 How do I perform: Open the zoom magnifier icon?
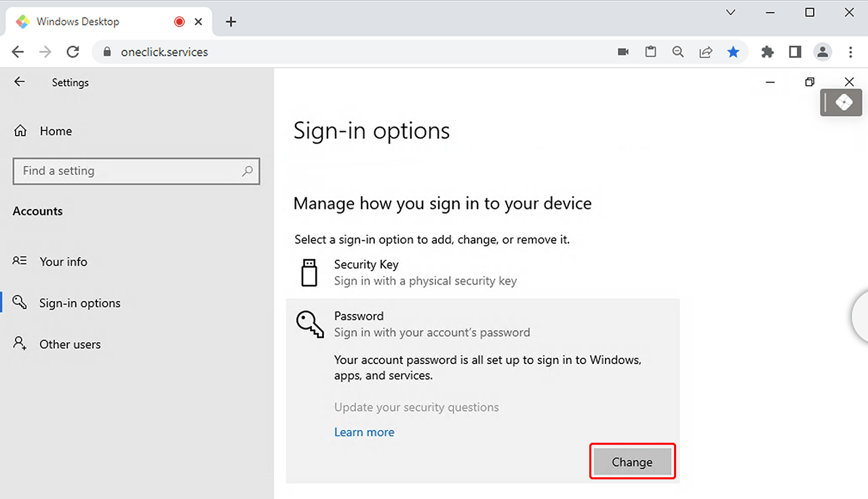(x=677, y=52)
